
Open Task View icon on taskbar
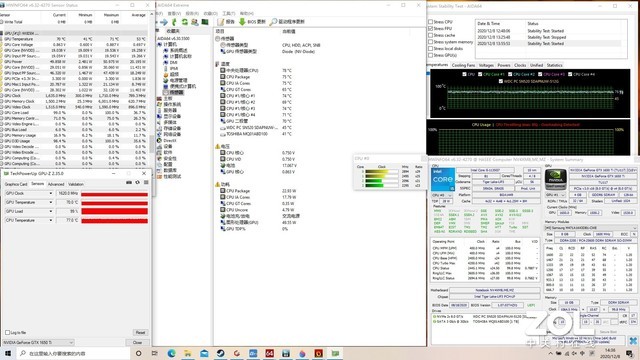click(x=155, y=353)
